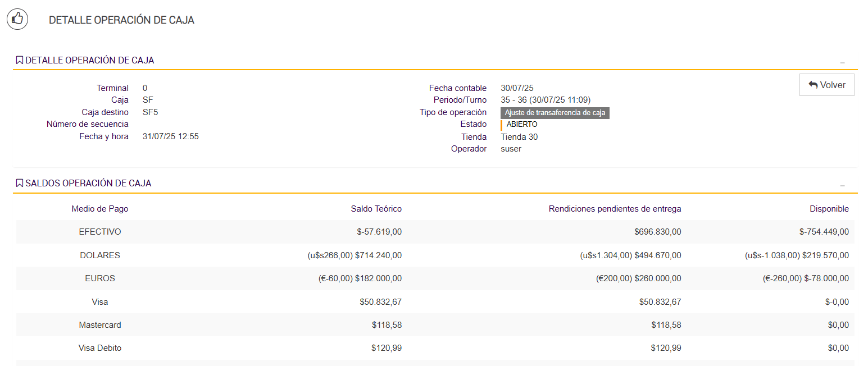Click the EFECTIVO row label
The width and height of the screenshot is (868, 366).
tap(100, 232)
